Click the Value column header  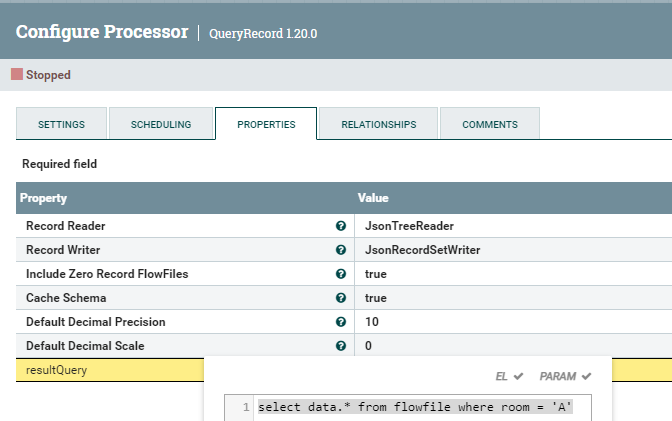[x=373, y=198]
